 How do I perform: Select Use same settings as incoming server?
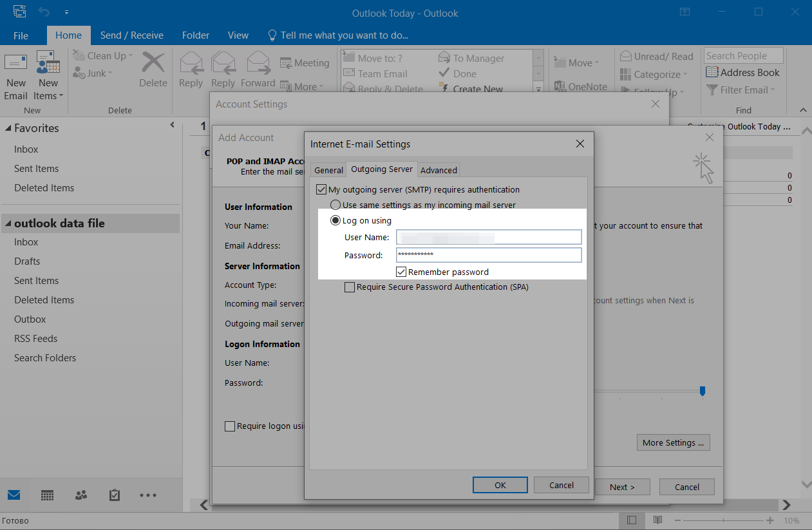[x=335, y=205]
